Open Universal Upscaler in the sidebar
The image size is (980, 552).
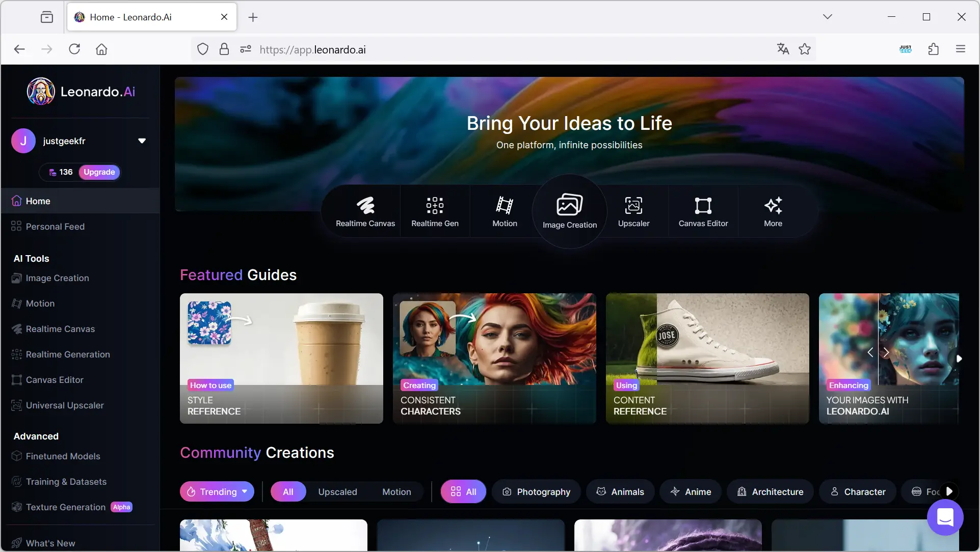tap(80, 405)
